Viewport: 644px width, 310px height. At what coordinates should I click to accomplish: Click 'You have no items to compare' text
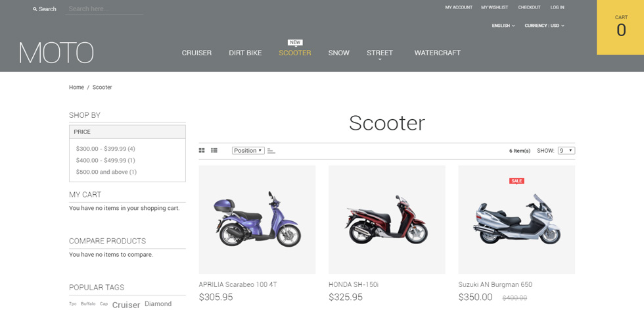(x=111, y=255)
